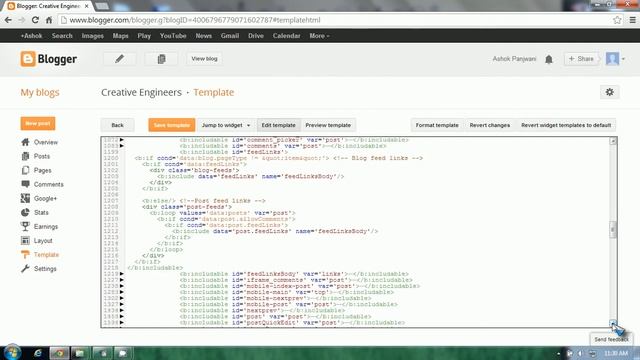The image size is (640, 360).
Task: Open the notifications bell icon
Action: click(x=549, y=59)
